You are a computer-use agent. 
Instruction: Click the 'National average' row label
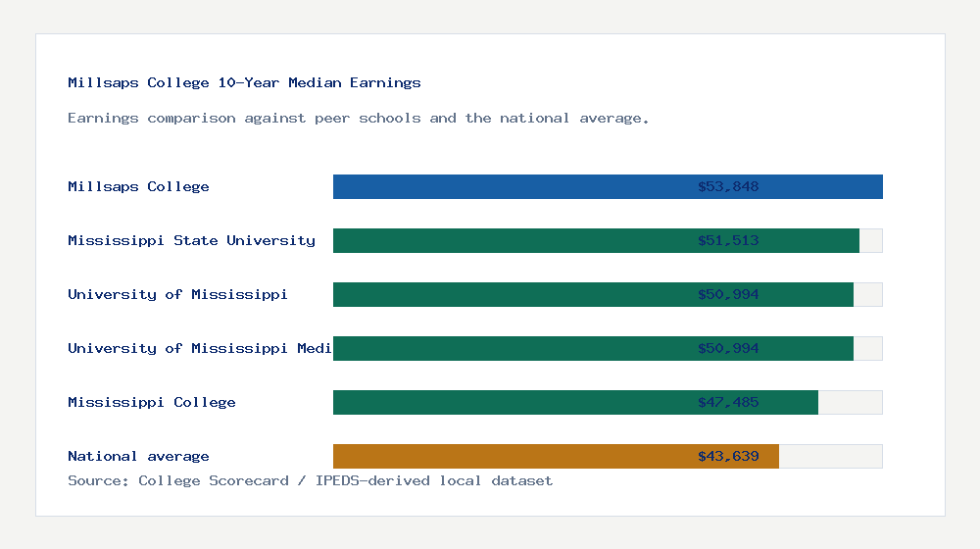tap(138, 456)
